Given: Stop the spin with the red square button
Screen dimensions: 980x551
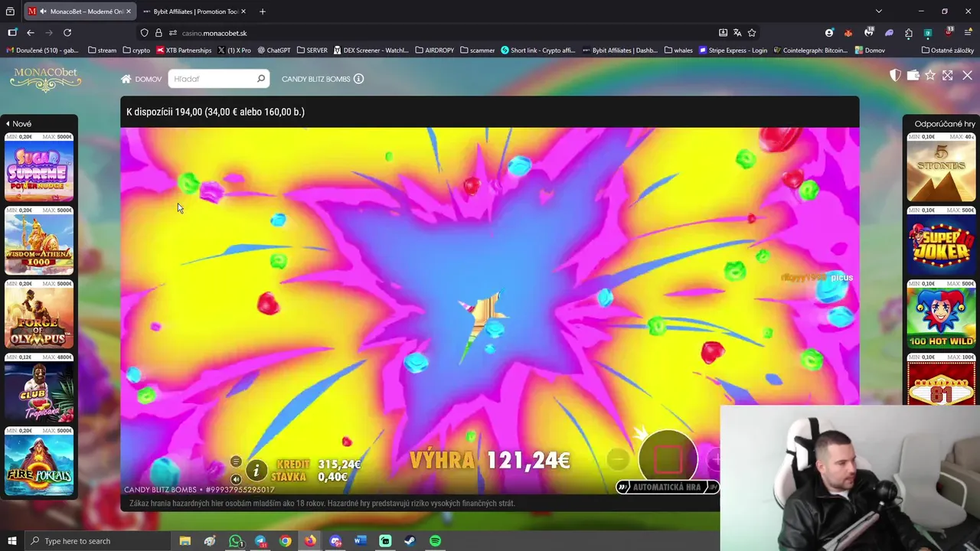Looking at the screenshot, I should pos(668,459).
